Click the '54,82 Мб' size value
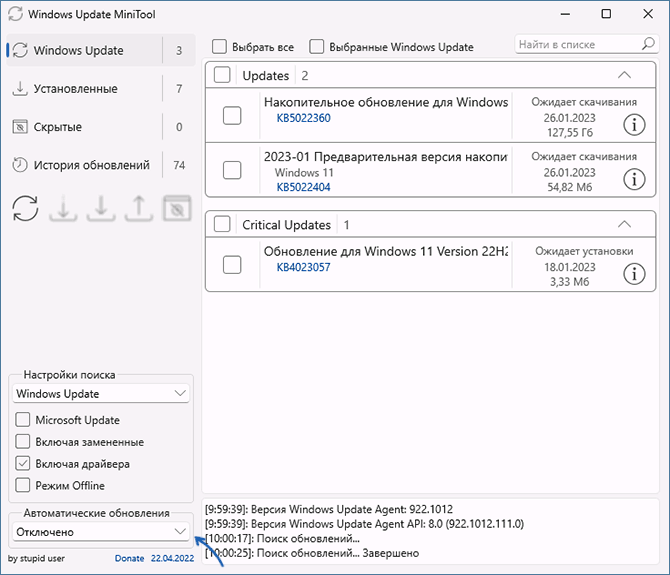The width and height of the screenshot is (670, 575). tap(570, 187)
